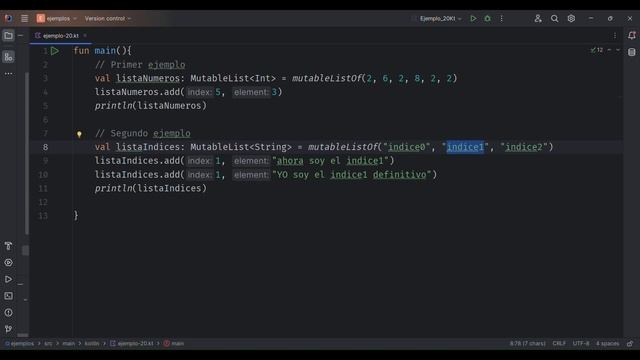
Task: Click println(listaIndices) on line 11
Action: (151, 189)
